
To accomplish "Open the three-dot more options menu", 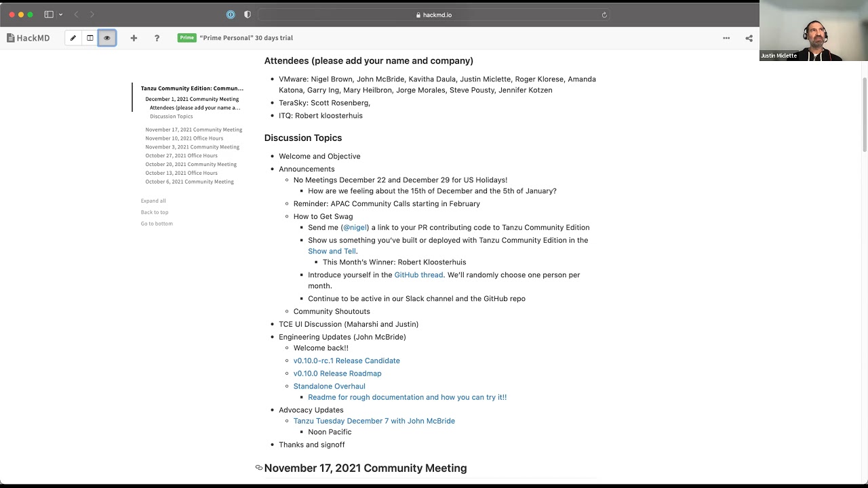I will click(726, 38).
